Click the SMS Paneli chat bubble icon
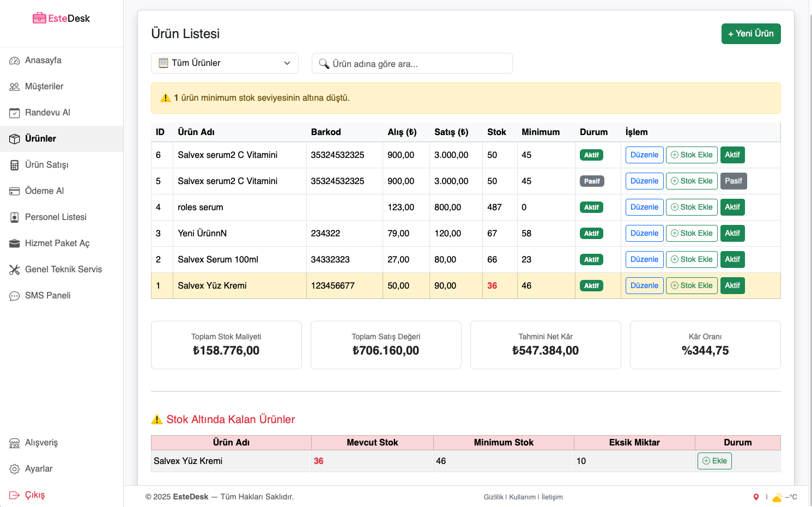Image resolution: width=812 pixels, height=507 pixels. [15, 296]
